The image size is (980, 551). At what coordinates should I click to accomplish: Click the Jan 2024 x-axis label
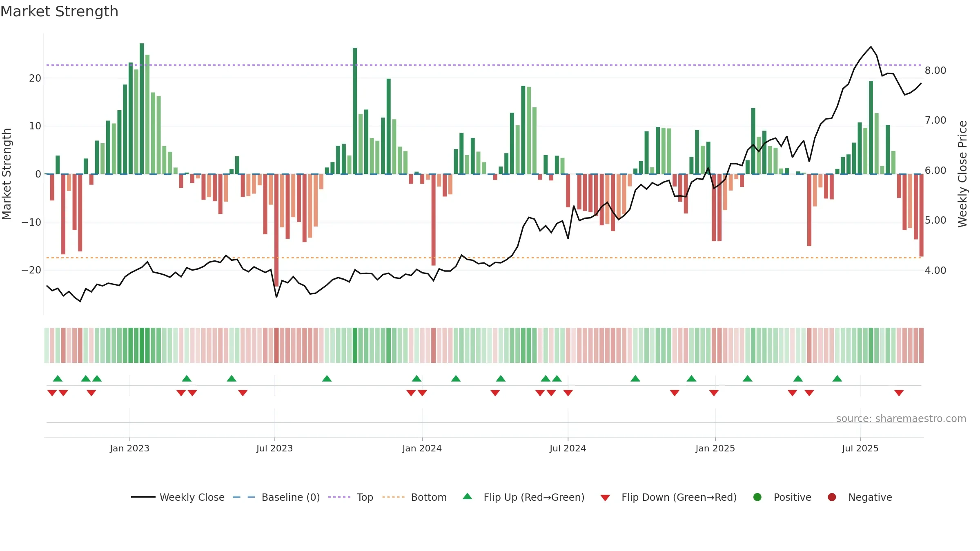click(x=422, y=448)
